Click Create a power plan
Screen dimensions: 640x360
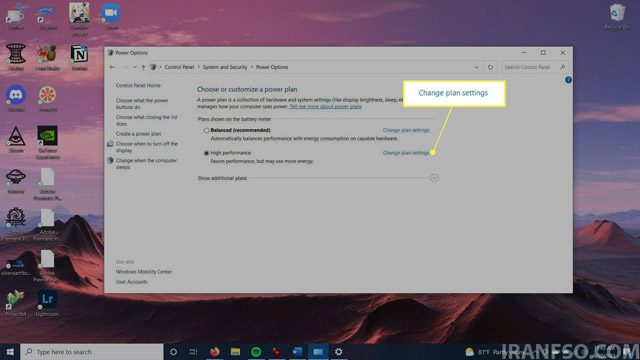138,134
